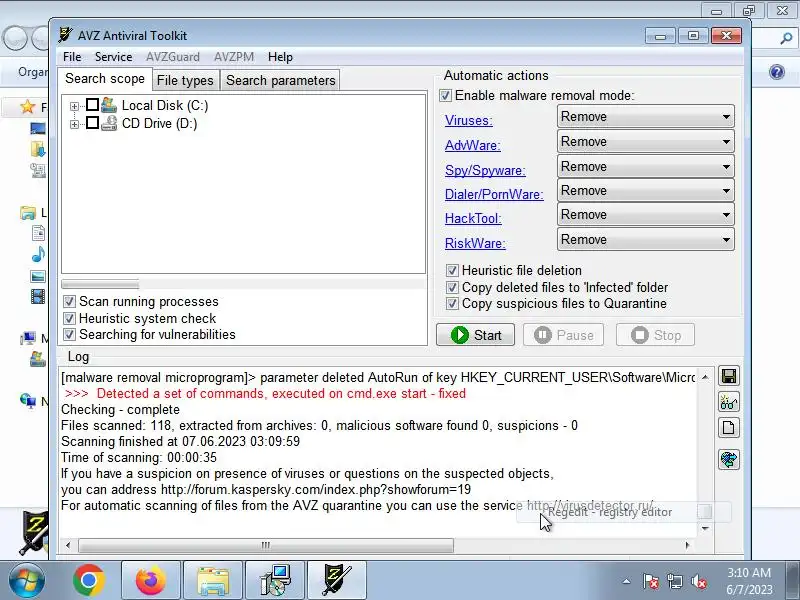Screen dimensions: 800x600
Task: Open the File menu
Action: 72,57
